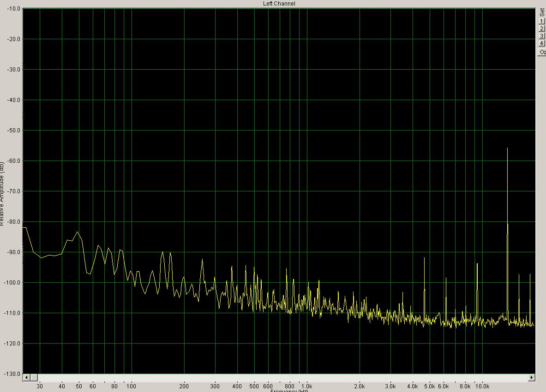Click the -20.0 amplitude axis label
The image size is (546, 392).
pos(13,39)
